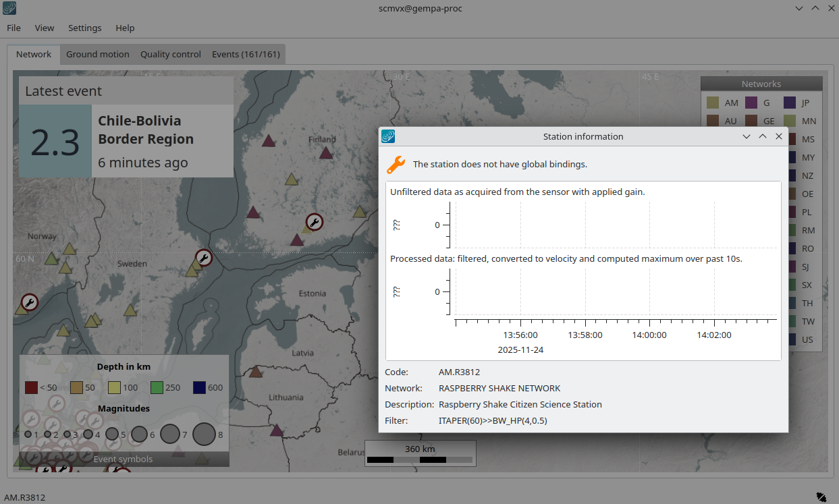Screen dimensions: 839x504
Task: Click the AM network color swatch
Action: pos(713,103)
